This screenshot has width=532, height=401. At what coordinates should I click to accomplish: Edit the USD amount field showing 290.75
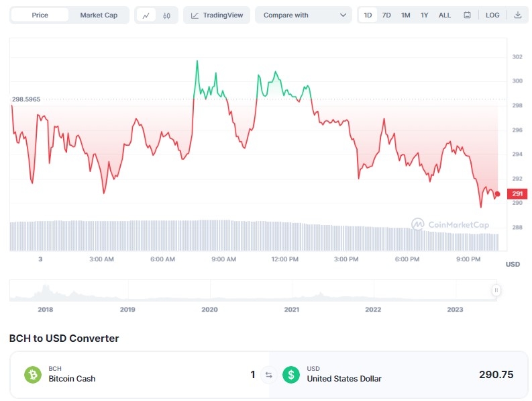tap(496, 375)
